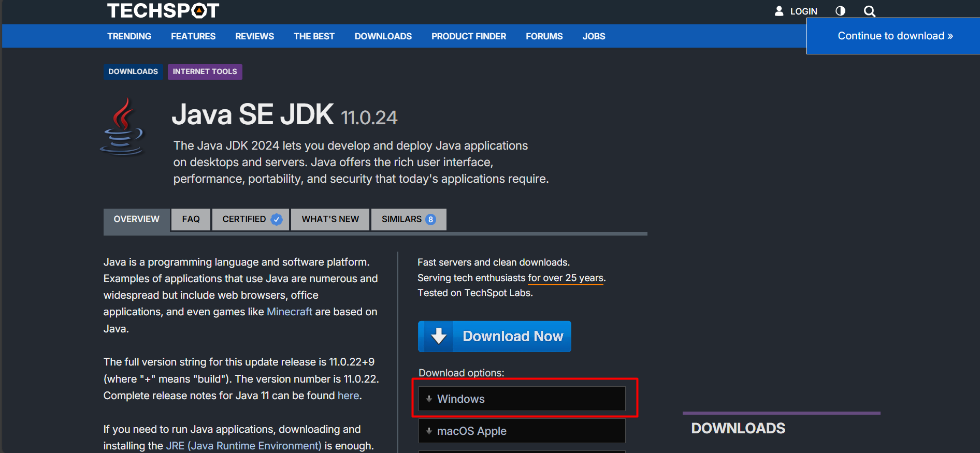
Task: Open the JRE (Java Runtime Environment) link
Action: [243, 446]
